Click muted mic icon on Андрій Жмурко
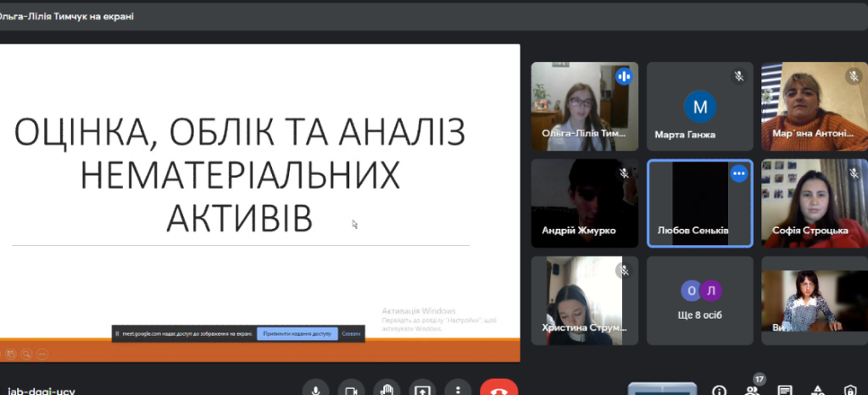This screenshot has width=868, height=395. coord(624,174)
